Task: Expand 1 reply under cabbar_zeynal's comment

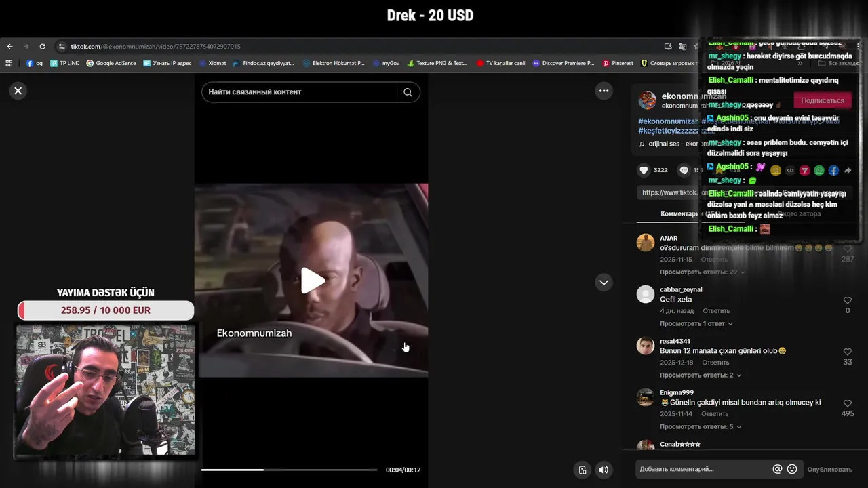Action: click(696, 323)
